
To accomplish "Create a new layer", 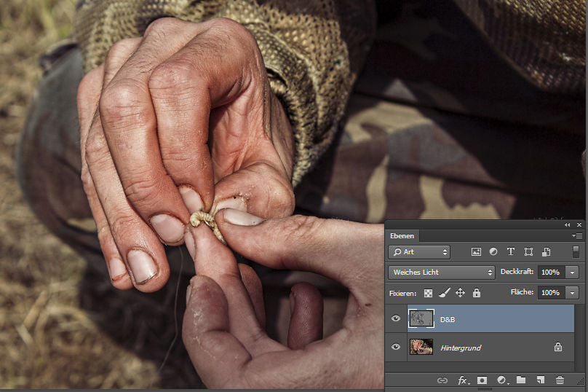I will (x=541, y=380).
